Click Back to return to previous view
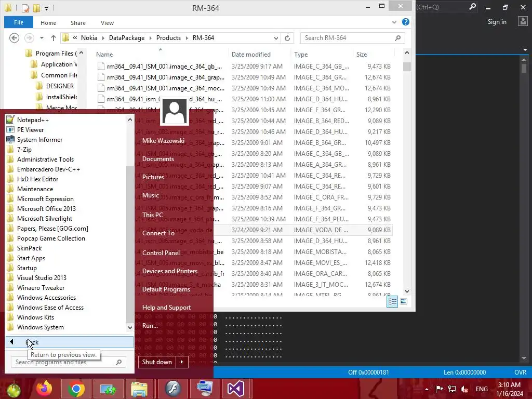Screen dimensions: 532x399 [x=70, y=342]
